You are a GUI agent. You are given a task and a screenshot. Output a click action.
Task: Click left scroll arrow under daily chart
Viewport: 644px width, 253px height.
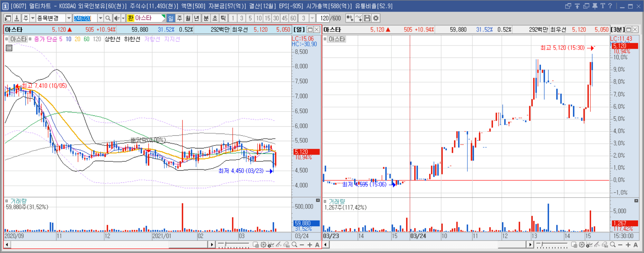(7, 245)
